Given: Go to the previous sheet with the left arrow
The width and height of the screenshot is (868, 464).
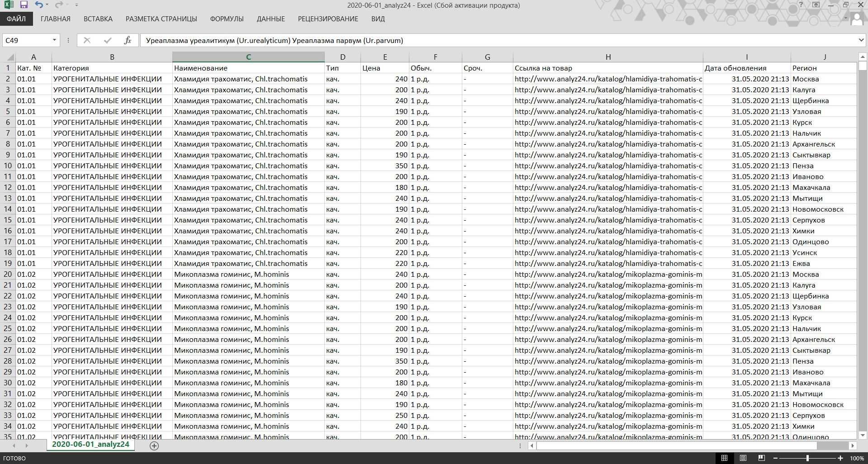Looking at the screenshot, I should [x=14, y=445].
